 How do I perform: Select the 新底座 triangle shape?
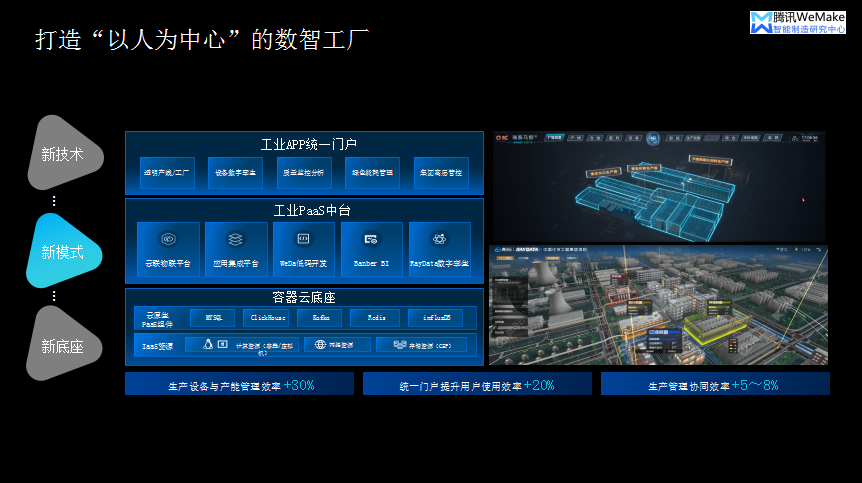click(x=62, y=346)
